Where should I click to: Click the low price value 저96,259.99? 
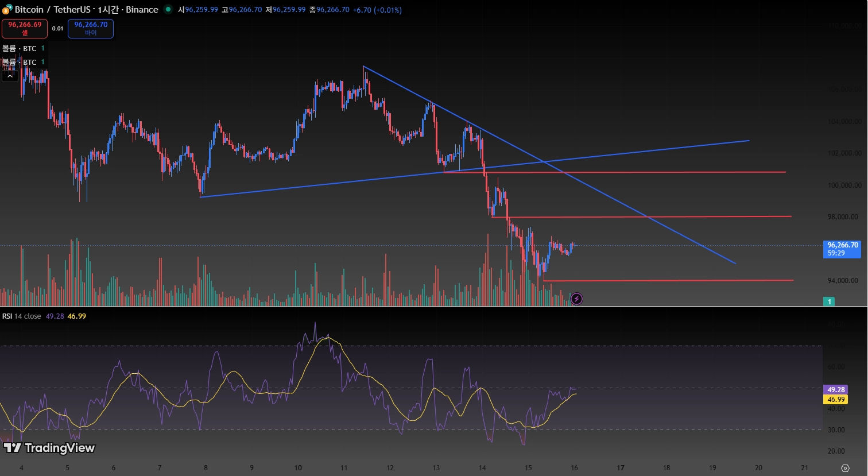285,10
